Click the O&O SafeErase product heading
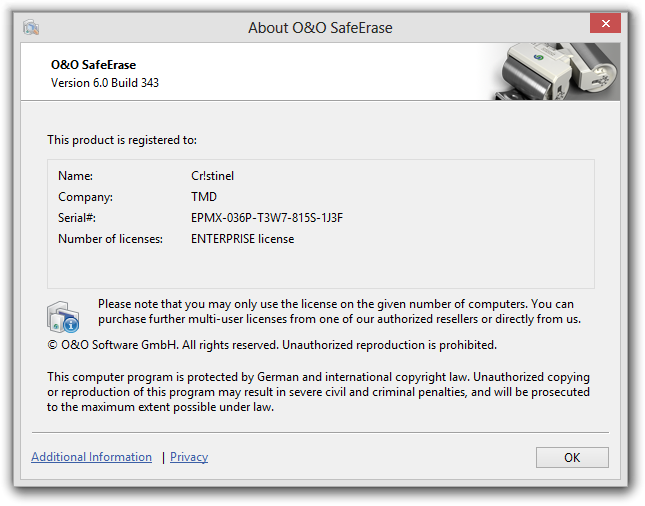Viewport: 645px width, 506px height. (x=93, y=65)
